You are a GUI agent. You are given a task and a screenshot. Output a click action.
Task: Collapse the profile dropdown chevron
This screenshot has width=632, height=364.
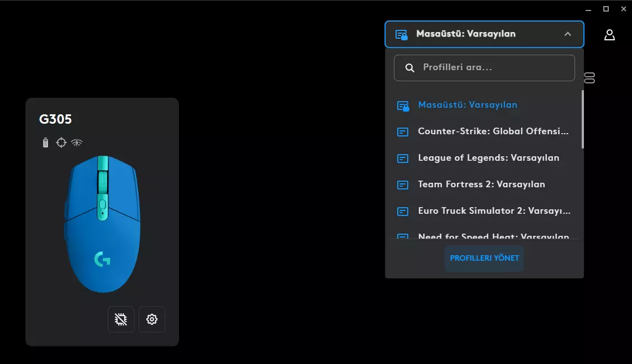pyautogui.click(x=567, y=34)
